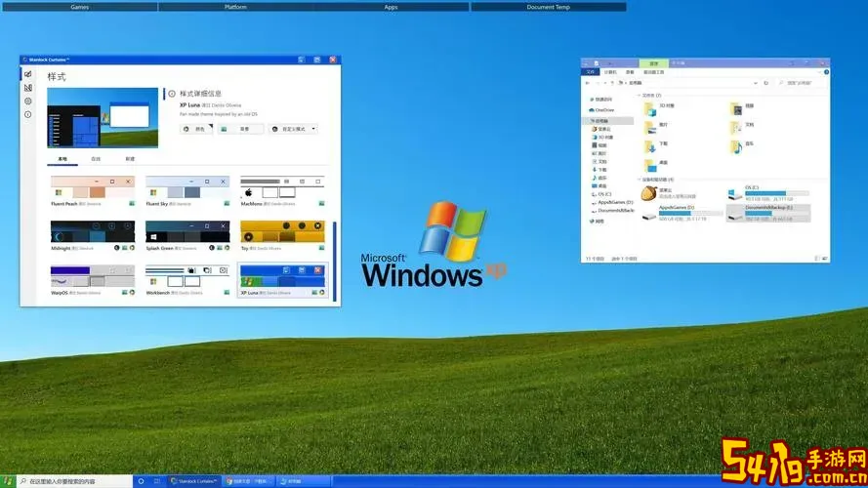The height and width of the screenshot is (488, 868).
Task: Select the Apps&Games (D:) drive tile
Action: tap(682, 213)
